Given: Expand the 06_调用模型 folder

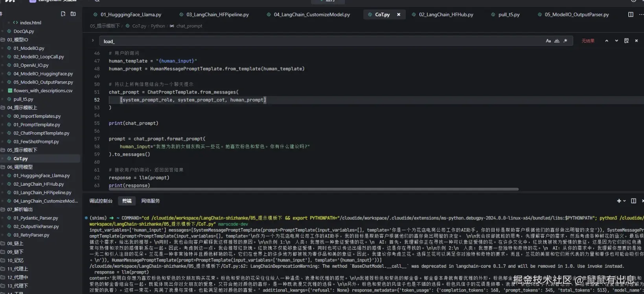Looking at the screenshot, I should tap(20, 167).
